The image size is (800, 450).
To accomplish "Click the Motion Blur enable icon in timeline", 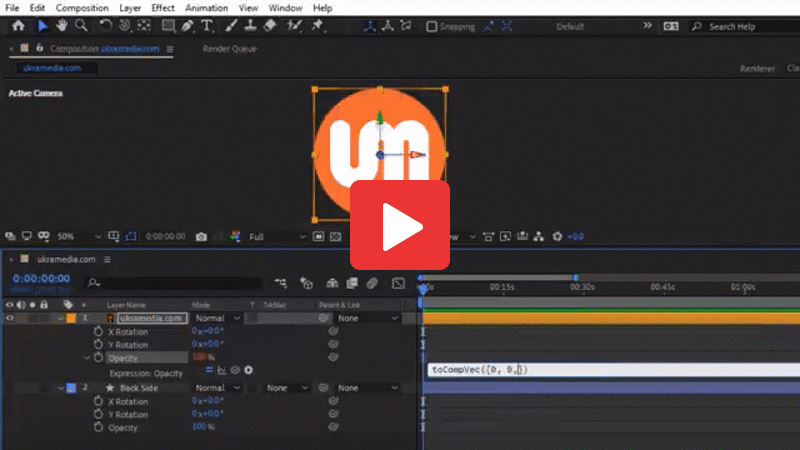I will [372, 283].
